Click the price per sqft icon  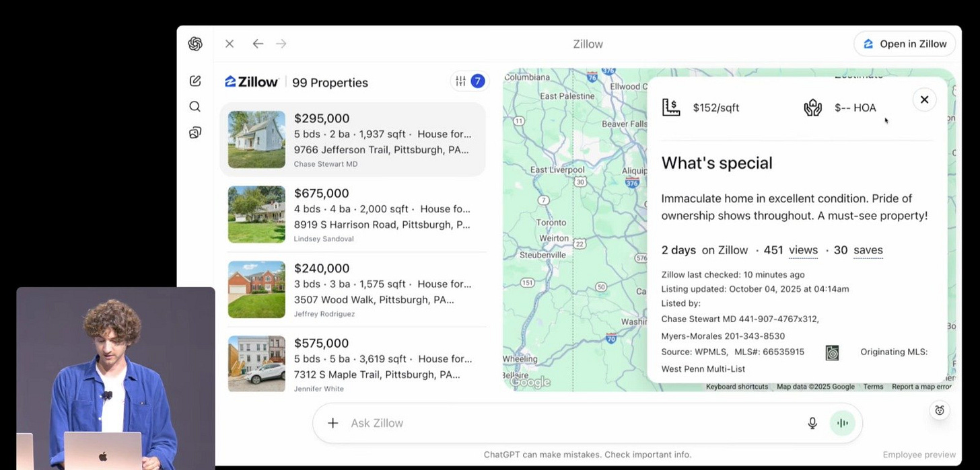[x=671, y=108]
